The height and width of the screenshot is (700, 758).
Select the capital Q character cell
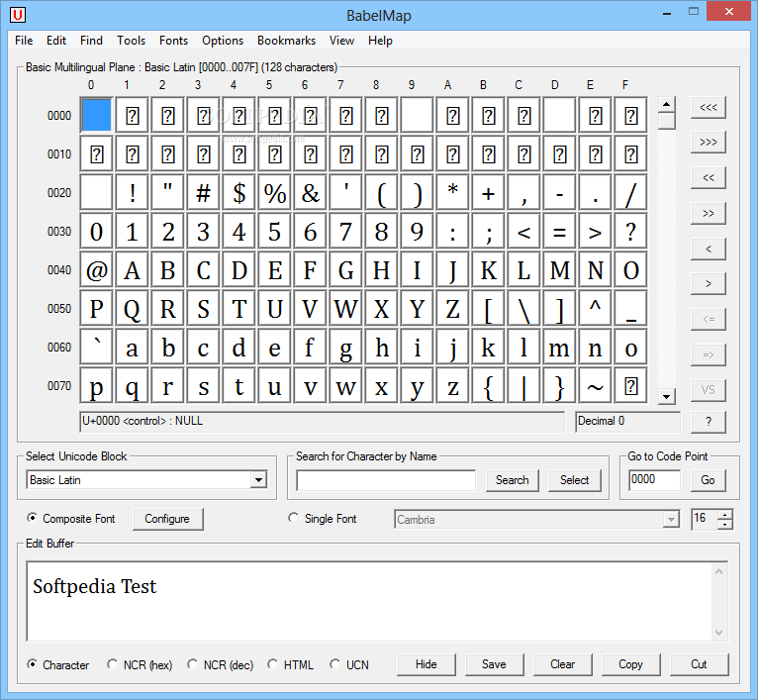tap(132, 309)
